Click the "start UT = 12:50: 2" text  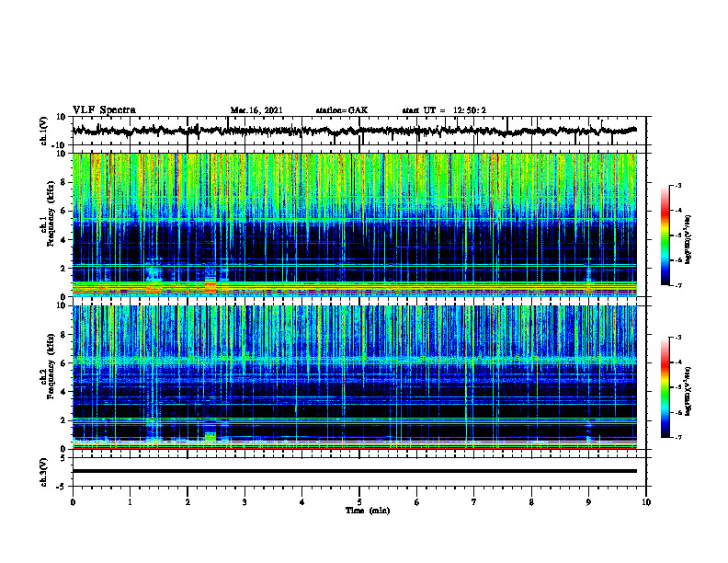coord(444,110)
